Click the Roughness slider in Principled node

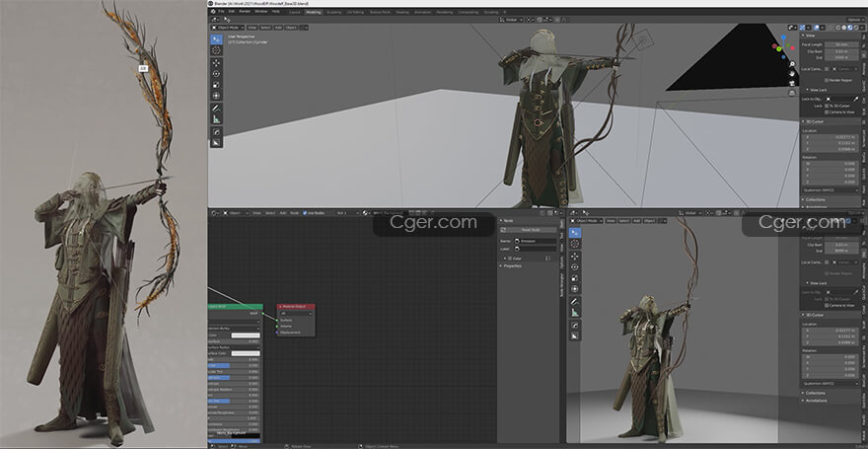(x=234, y=378)
